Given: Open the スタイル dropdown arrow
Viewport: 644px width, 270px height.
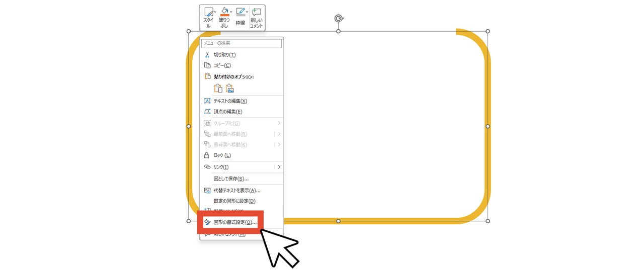Looking at the screenshot, I should (215, 12).
